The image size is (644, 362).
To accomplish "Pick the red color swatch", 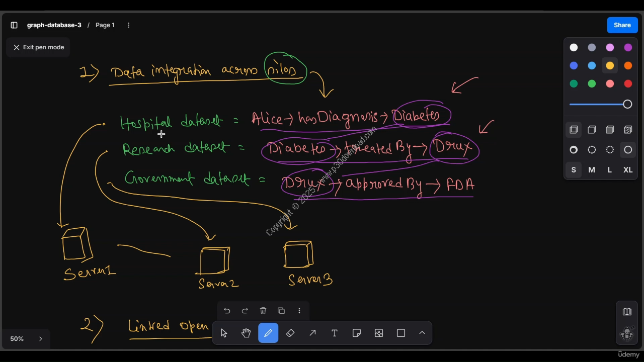I will pyautogui.click(x=628, y=83).
